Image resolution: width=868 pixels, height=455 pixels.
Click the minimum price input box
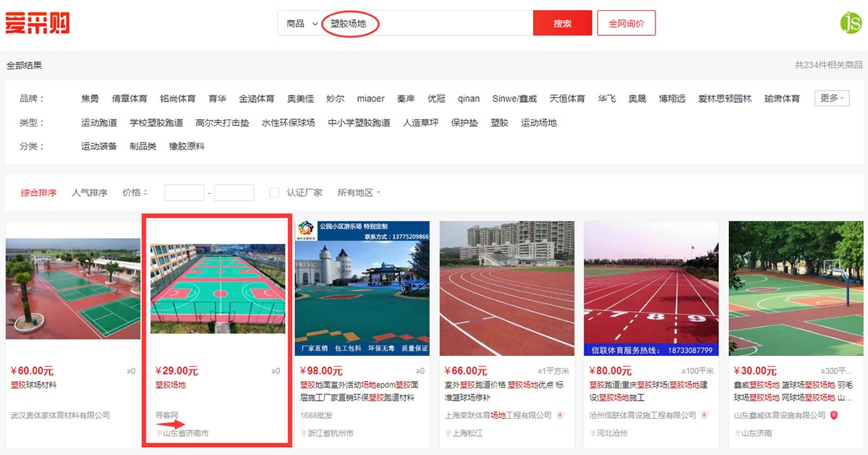(x=184, y=192)
